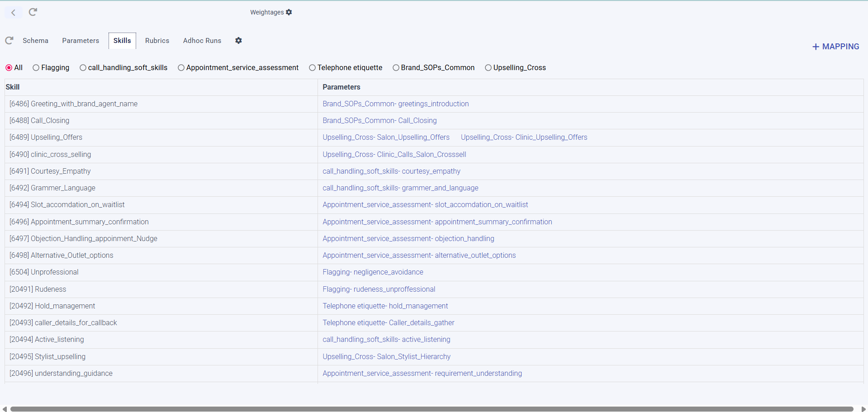The height and width of the screenshot is (412, 868).
Task: Select the Skills tab
Action: click(122, 41)
